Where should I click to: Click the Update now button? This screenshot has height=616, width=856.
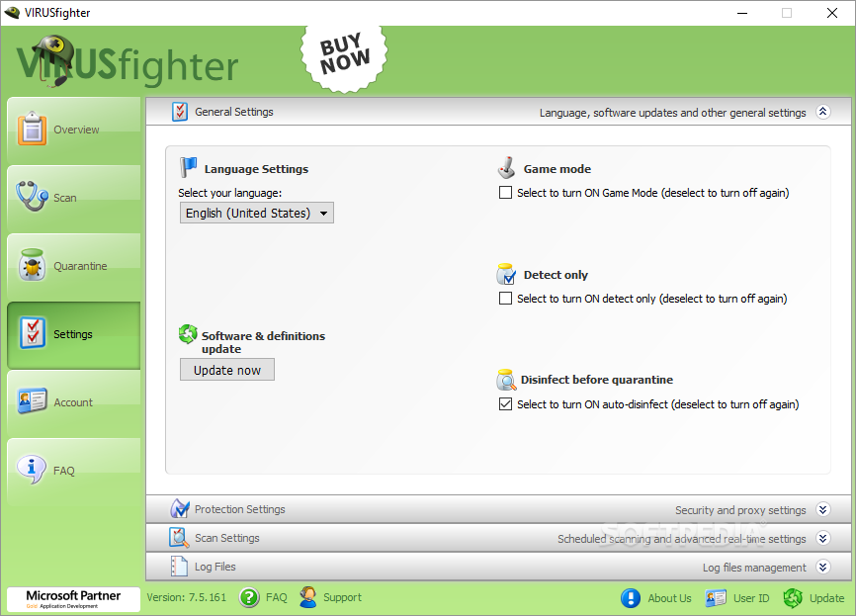227,370
